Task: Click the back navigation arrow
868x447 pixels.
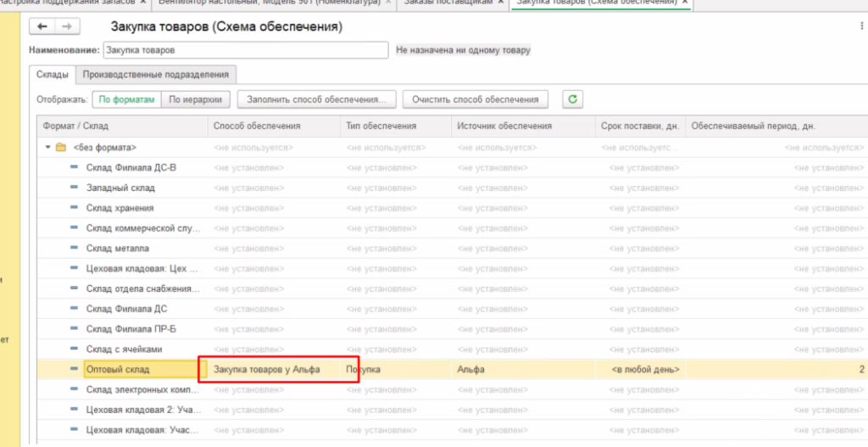Action: click(x=42, y=27)
